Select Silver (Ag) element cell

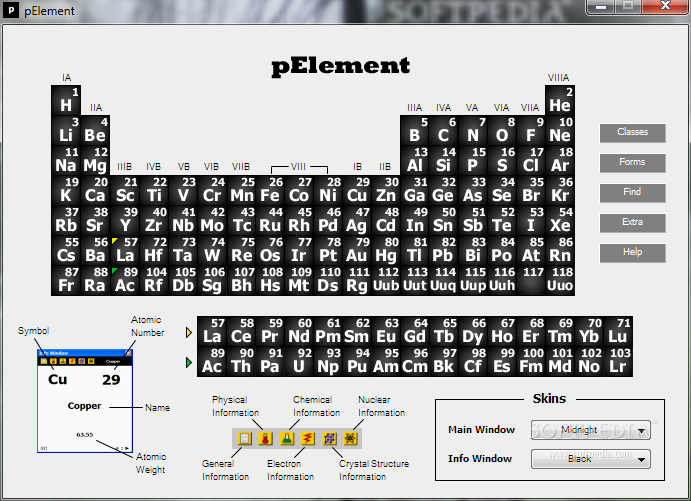(x=357, y=220)
